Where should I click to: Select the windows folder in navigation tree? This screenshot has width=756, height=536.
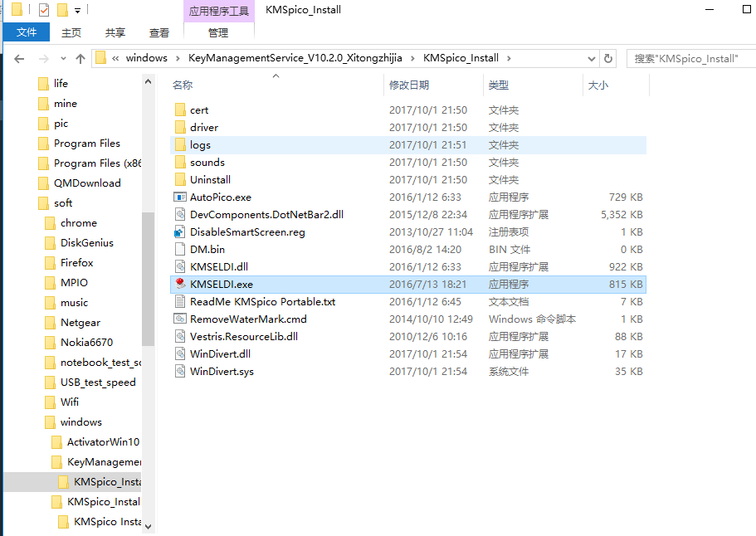point(81,421)
